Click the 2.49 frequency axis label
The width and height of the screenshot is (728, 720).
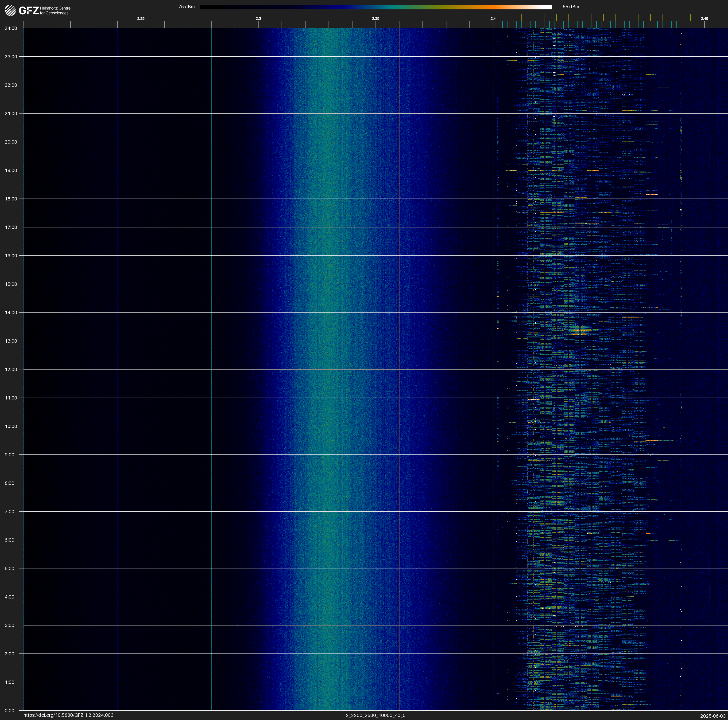click(x=704, y=19)
